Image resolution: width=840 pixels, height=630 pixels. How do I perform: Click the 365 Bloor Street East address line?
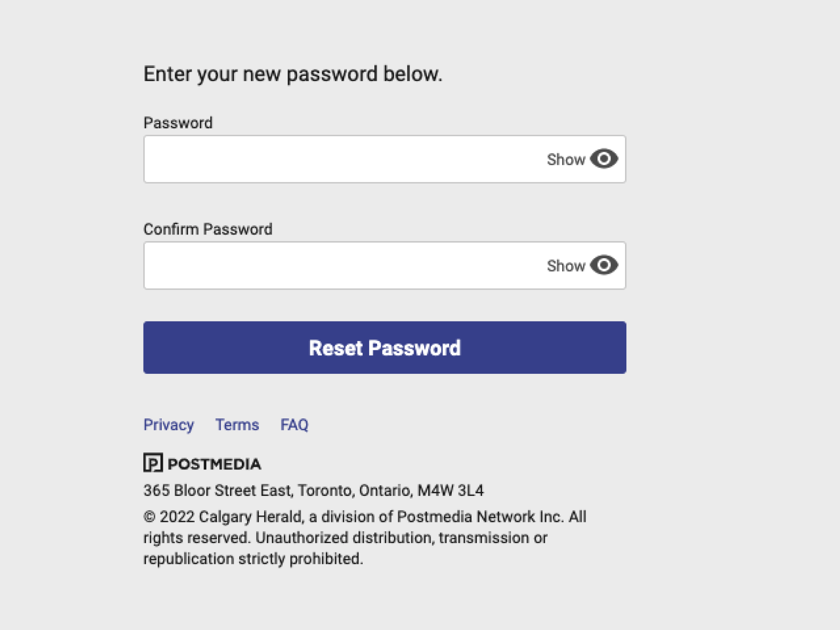pos(313,491)
